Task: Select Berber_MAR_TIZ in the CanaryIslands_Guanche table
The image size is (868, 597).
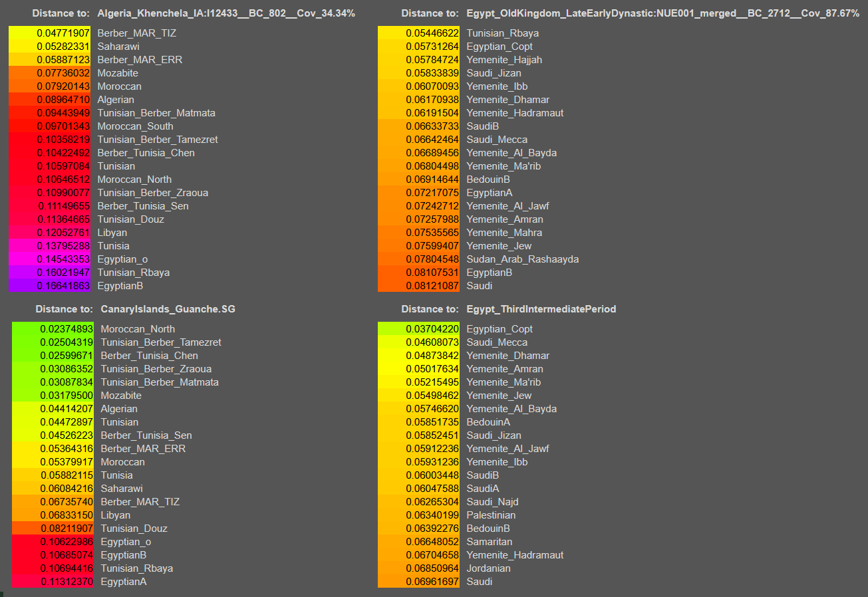Action: (140, 502)
